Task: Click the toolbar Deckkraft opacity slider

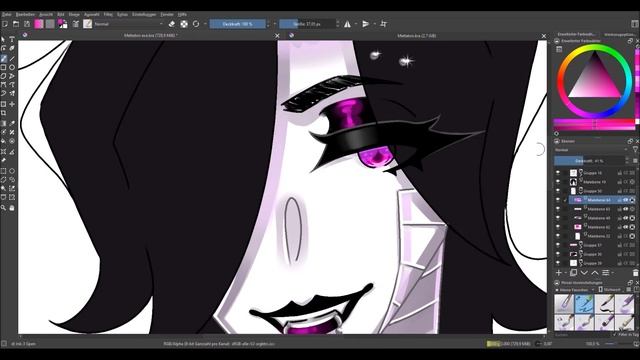Action: [238, 24]
